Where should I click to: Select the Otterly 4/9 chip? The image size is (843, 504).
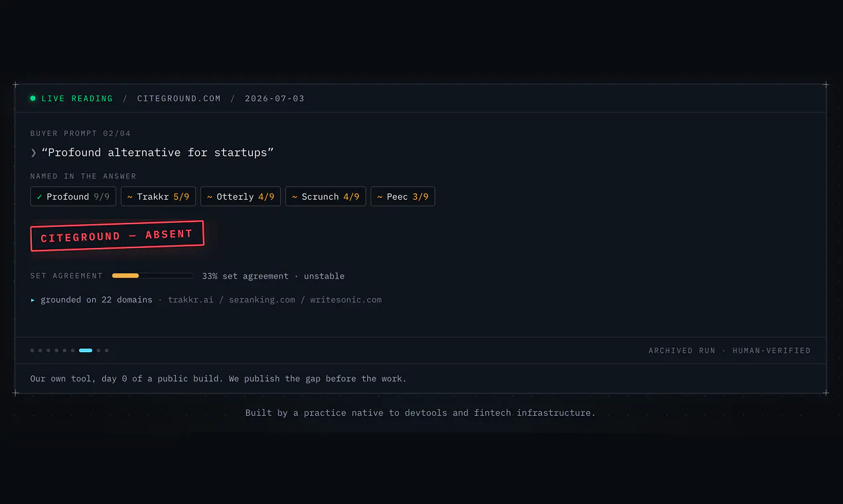tap(240, 196)
